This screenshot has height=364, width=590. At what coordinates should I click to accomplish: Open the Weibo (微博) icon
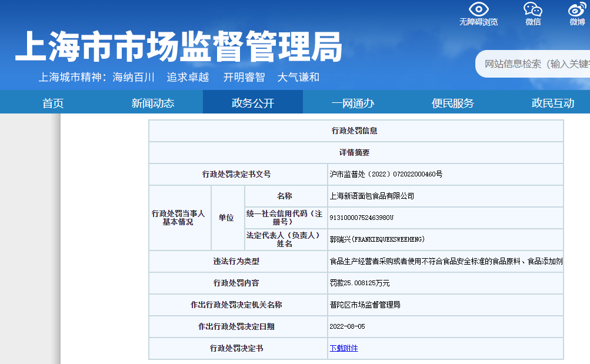(x=576, y=9)
